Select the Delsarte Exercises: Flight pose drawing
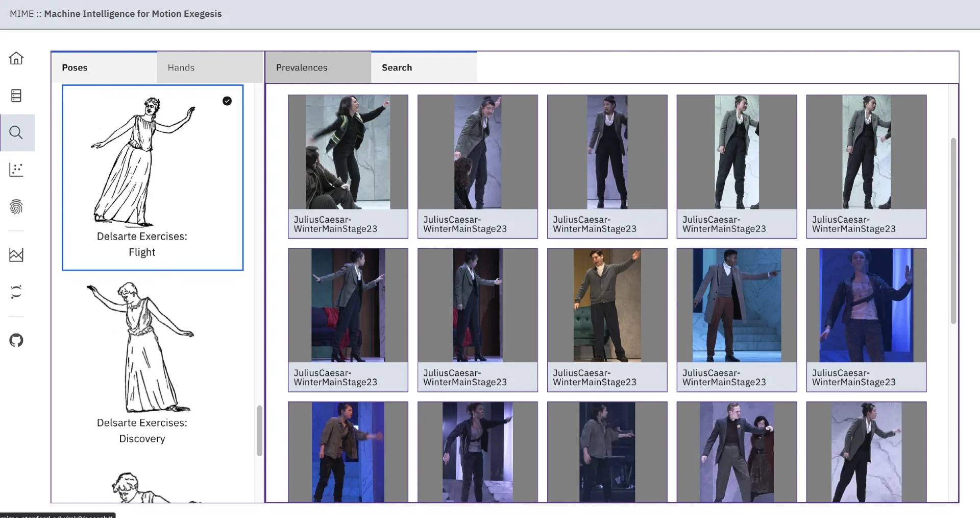Viewport: 980px width, 518px height. tap(143, 161)
